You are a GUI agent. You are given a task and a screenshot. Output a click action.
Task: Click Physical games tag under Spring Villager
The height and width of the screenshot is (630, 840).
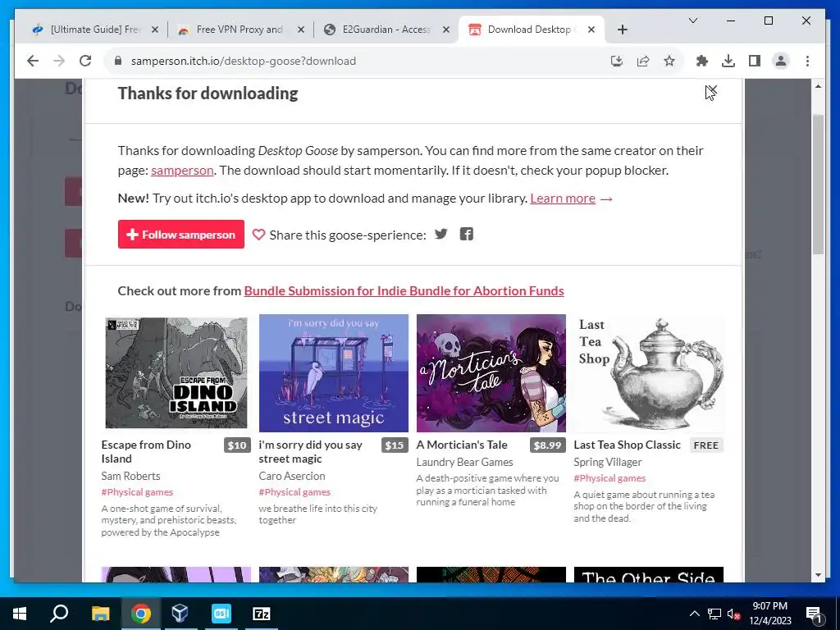coord(609,478)
